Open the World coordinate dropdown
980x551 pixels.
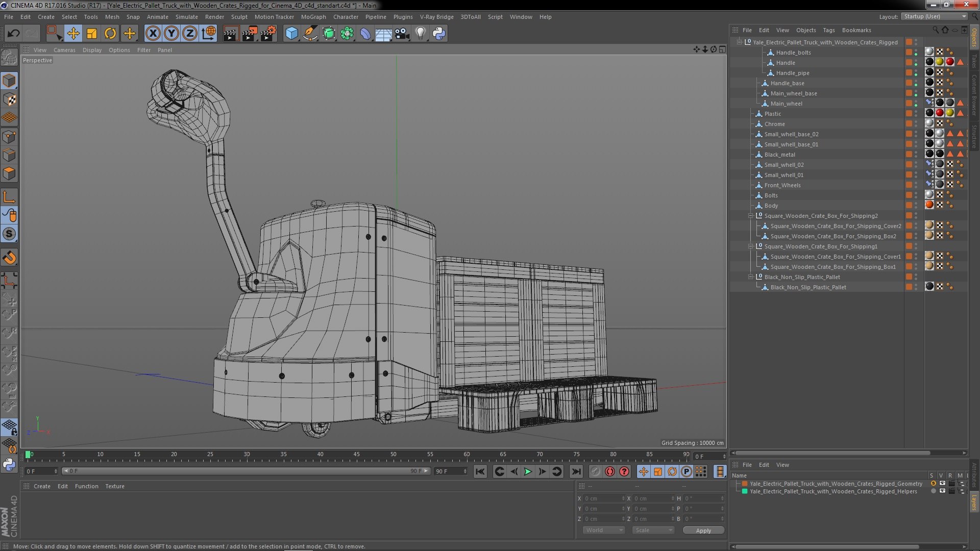604,530
